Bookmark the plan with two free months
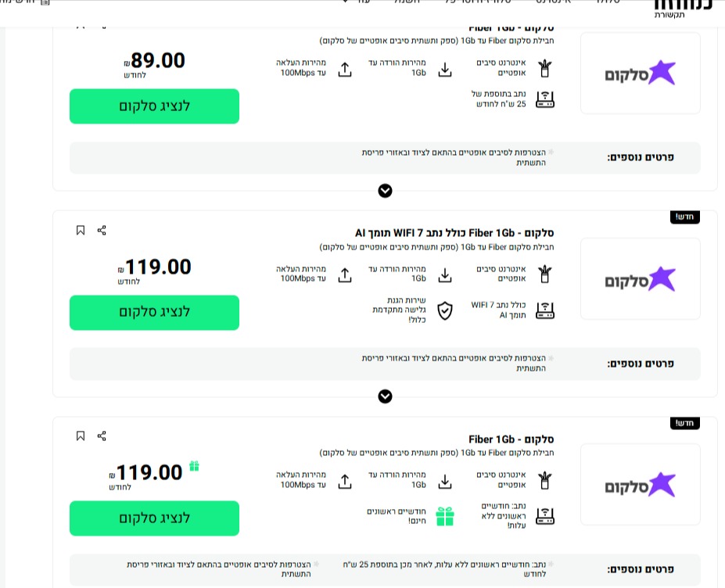The height and width of the screenshot is (588, 725). (x=81, y=436)
